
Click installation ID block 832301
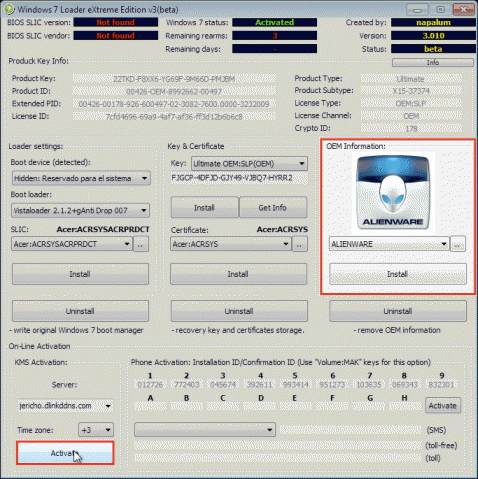tap(441, 385)
